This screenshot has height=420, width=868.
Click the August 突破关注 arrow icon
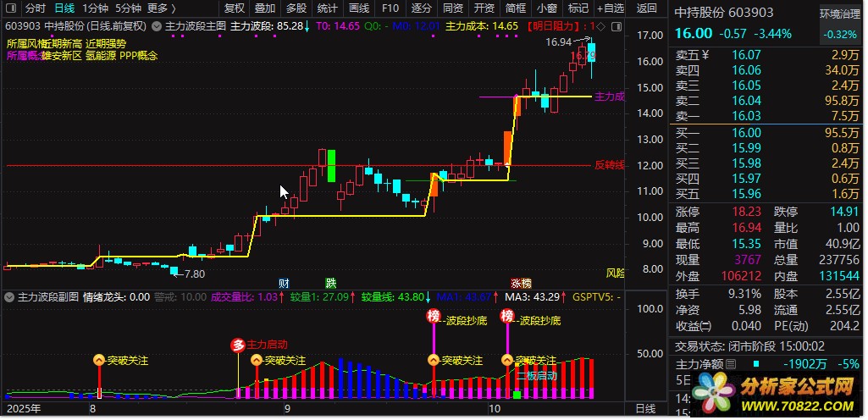[99, 360]
